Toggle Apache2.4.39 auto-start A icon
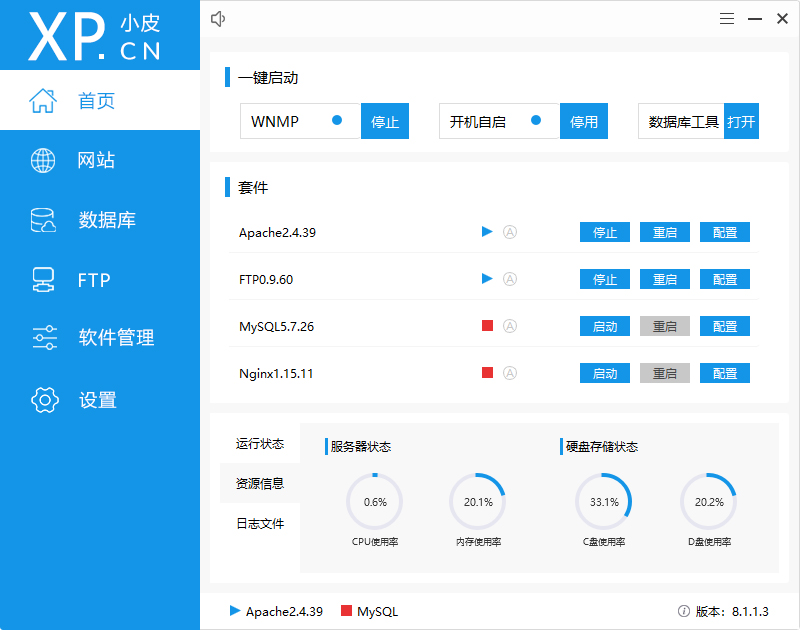The height and width of the screenshot is (630, 800). click(510, 232)
